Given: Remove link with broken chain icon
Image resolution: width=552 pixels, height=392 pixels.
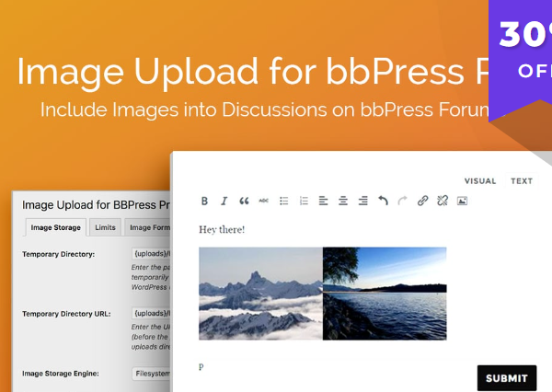Looking at the screenshot, I should [x=443, y=201].
